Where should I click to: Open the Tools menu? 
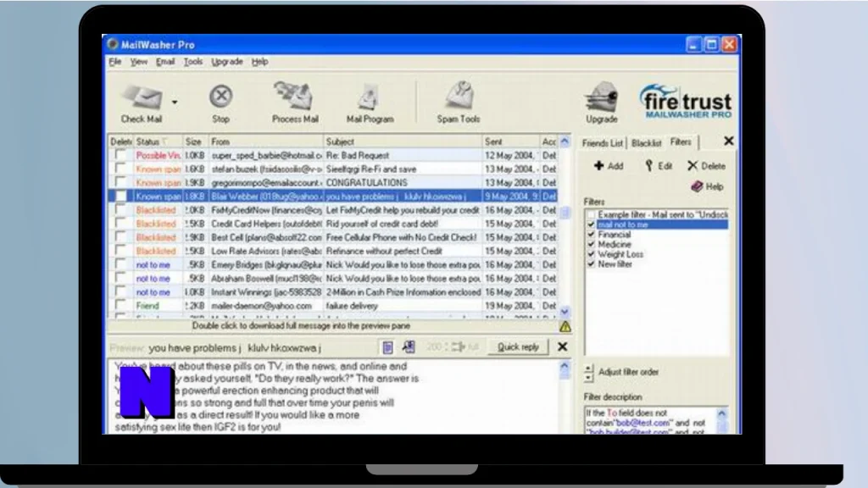point(193,61)
